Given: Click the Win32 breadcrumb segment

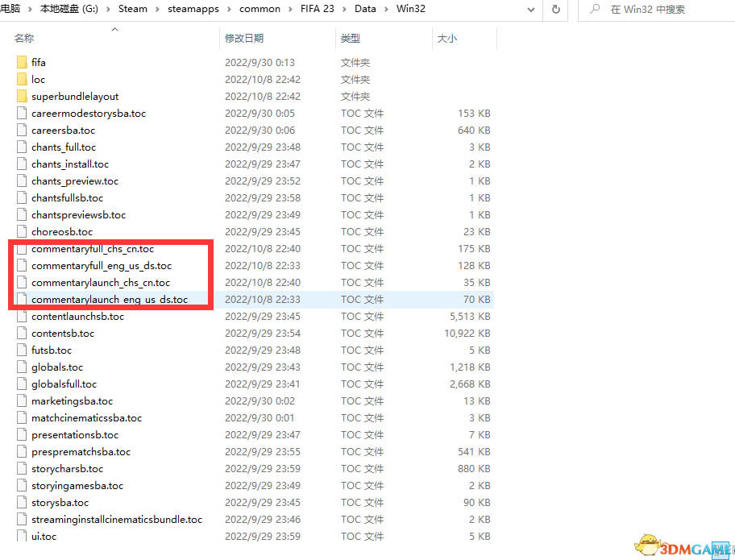Looking at the screenshot, I should [x=411, y=9].
